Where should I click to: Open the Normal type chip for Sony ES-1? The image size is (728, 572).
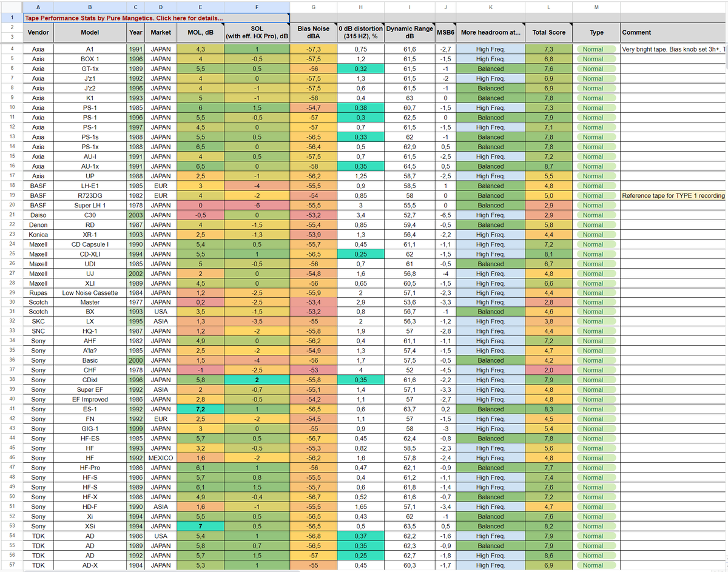coord(596,409)
